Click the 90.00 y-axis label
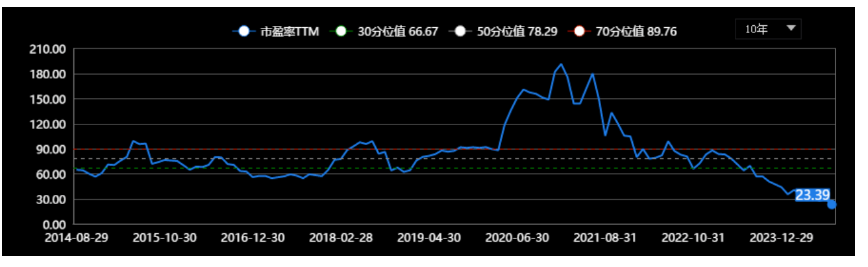The image size is (868, 267). coord(52,149)
